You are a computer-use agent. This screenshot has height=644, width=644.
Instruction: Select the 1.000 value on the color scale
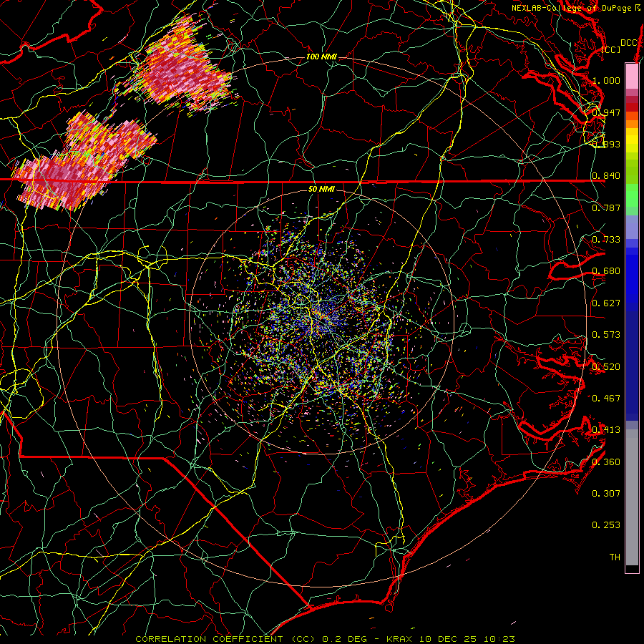606,80
